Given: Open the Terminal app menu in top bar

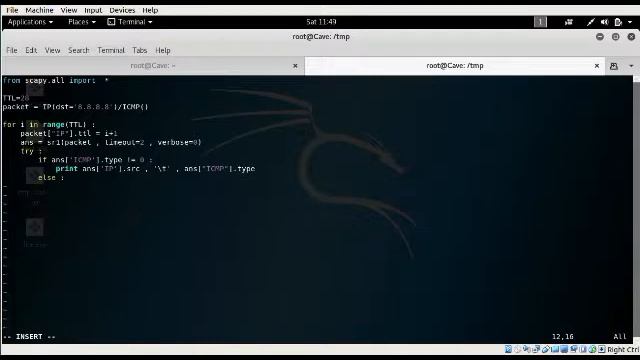Looking at the screenshot, I should 130,22.
